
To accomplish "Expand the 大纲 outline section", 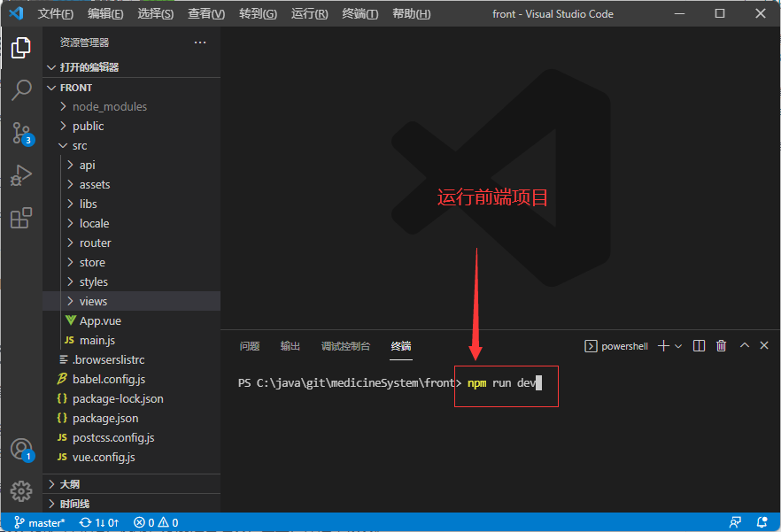I will tap(131, 484).
